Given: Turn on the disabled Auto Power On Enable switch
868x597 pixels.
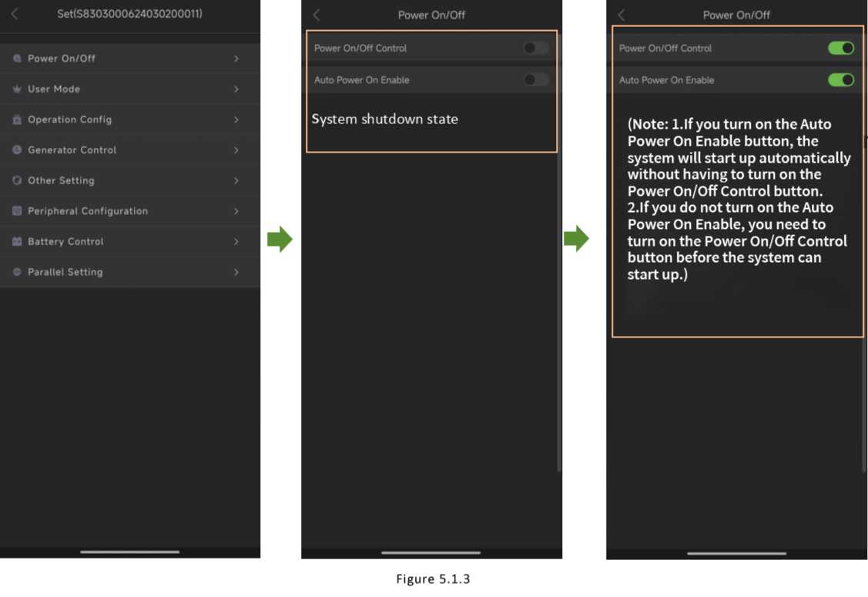Looking at the screenshot, I should pos(536,80).
